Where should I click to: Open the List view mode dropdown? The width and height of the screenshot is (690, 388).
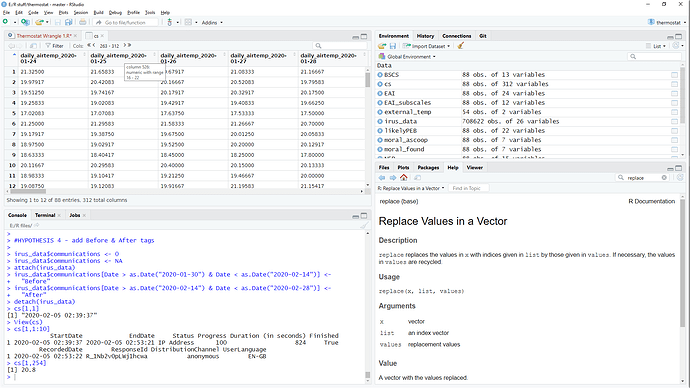(x=656, y=46)
